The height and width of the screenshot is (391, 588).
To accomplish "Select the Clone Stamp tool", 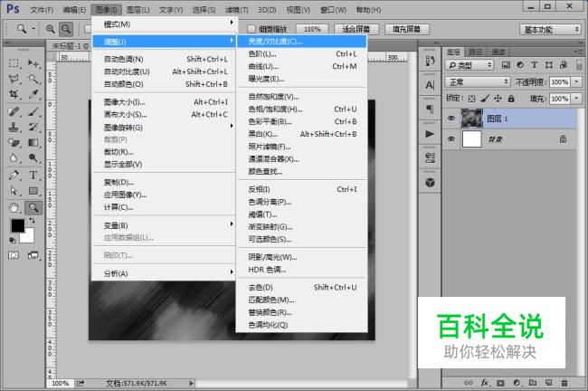I will 14,127.
